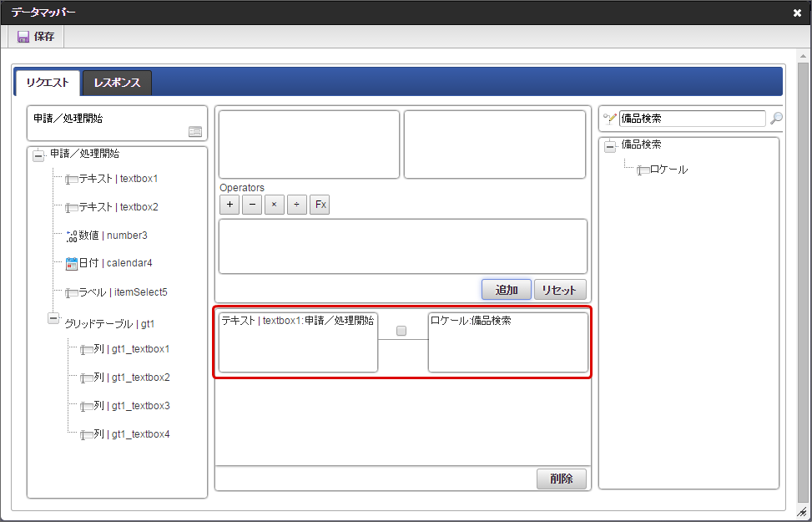Screen dimensions: 812x522
Task: Click the ロケール node icon
Action: 643,170
